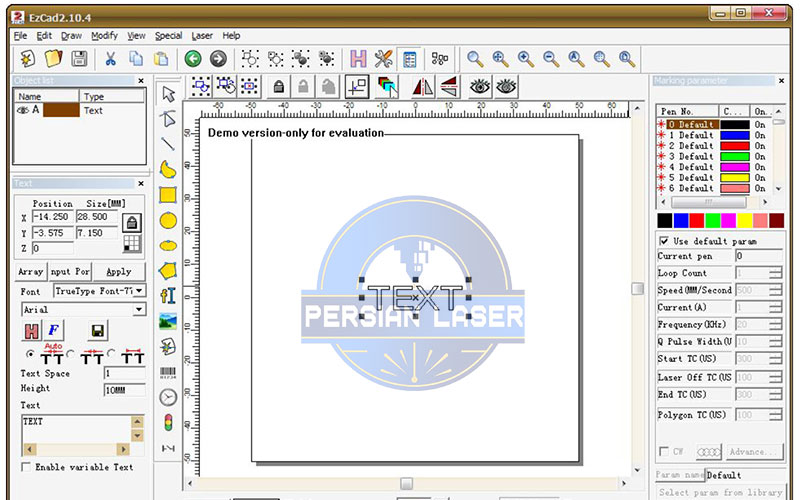
Task: Open the Arial font name dropdown
Action: (x=139, y=309)
